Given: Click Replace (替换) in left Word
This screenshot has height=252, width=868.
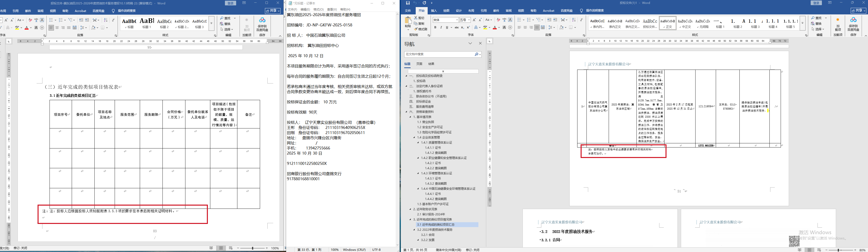Looking at the screenshot, I should [x=225, y=24].
